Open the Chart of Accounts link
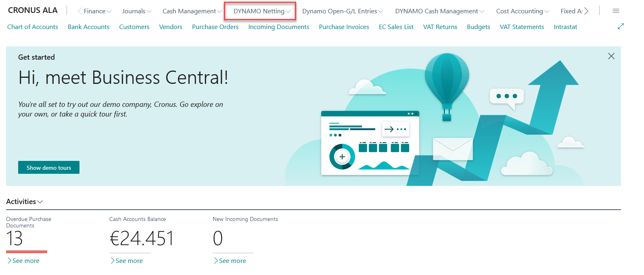The image size is (644, 275). pos(33,27)
